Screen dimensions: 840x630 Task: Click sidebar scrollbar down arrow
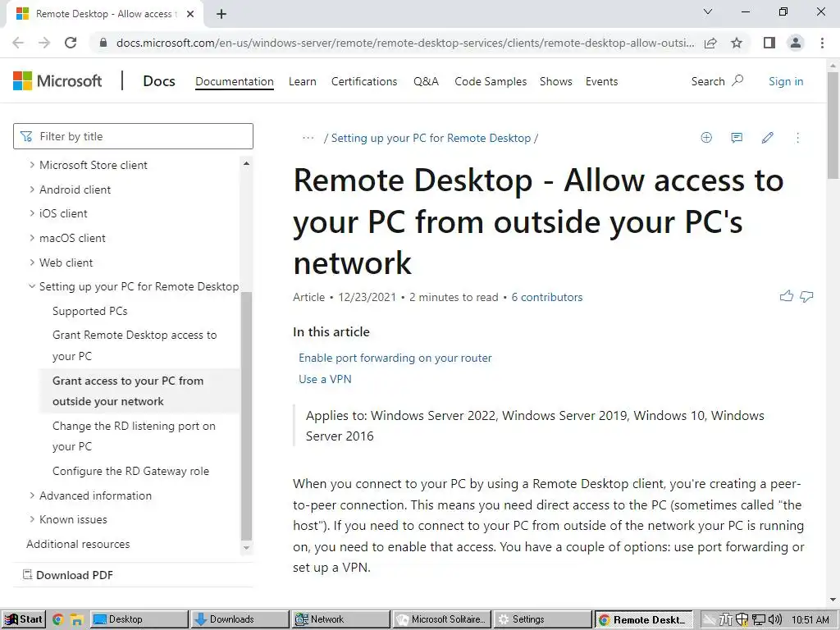246,547
